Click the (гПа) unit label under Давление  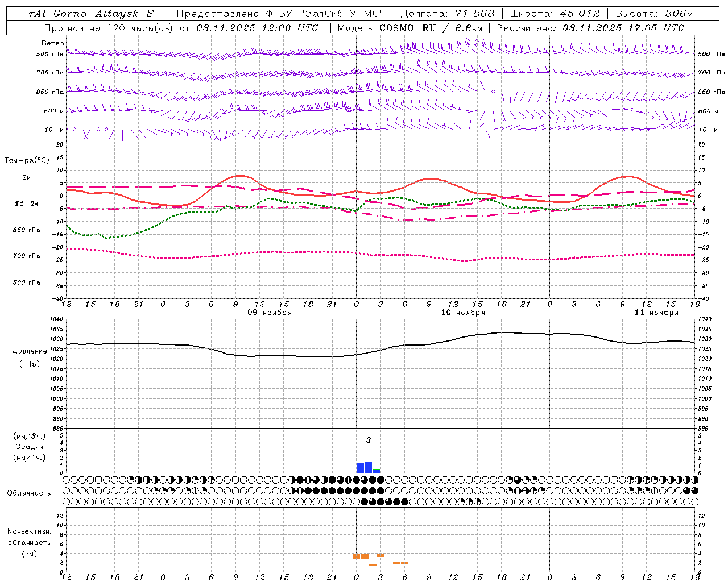(x=30, y=364)
